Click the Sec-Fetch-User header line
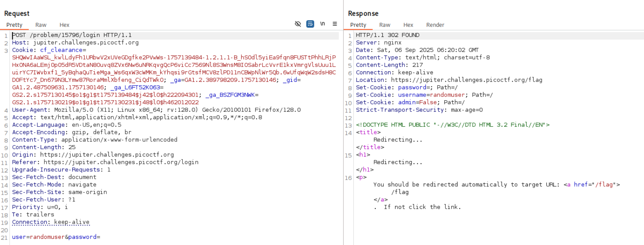 44,200
